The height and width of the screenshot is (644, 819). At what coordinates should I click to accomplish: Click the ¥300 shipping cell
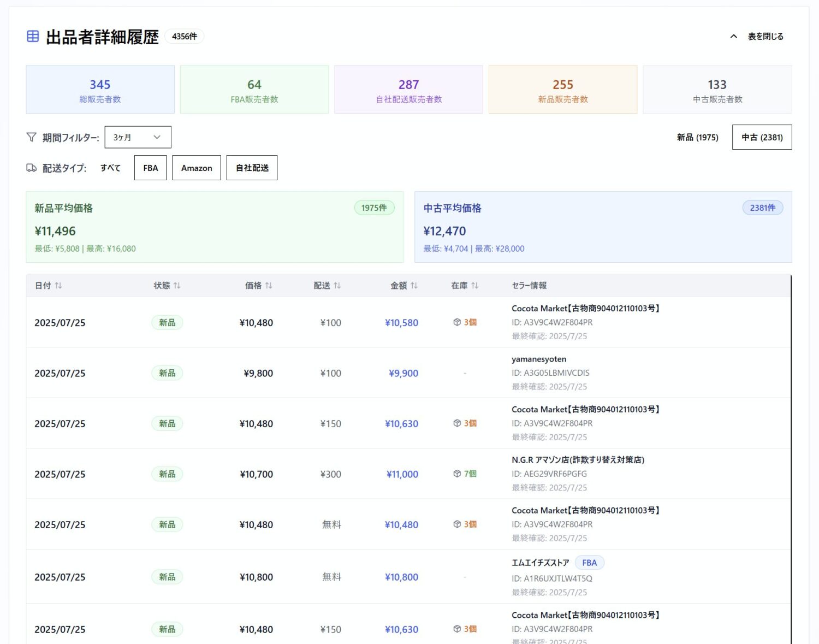331,475
